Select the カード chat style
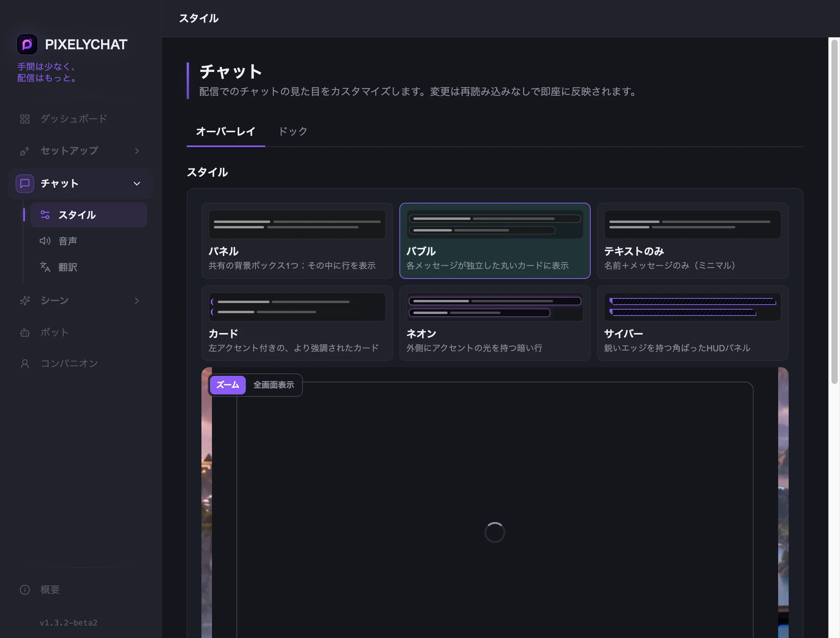The height and width of the screenshot is (638, 840). [x=297, y=323]
